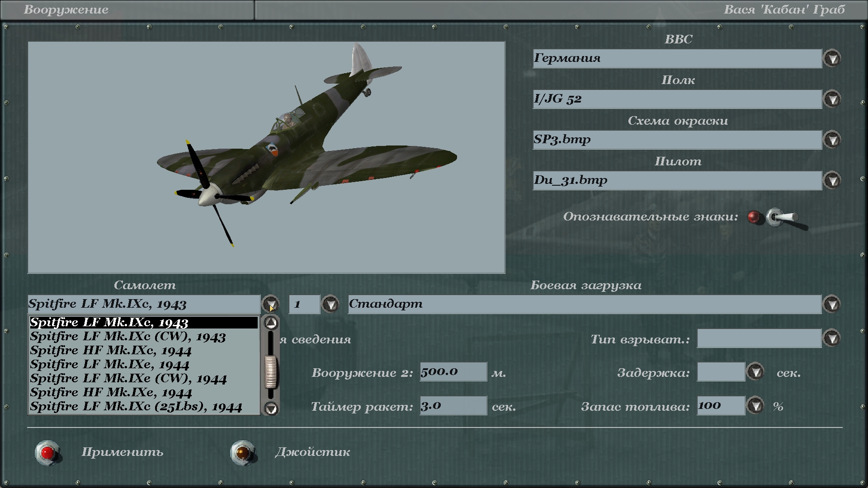This screenshot has height=488, width=868.
Task: Click the Вооружение 2 distance input field
Action: [453, 372]
